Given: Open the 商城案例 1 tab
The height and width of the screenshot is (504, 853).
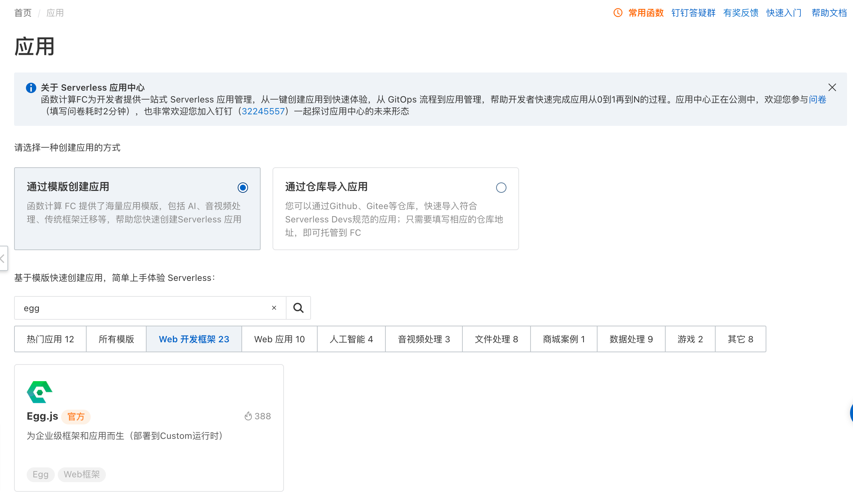Looking at the screenshot, I should point(564,339).
